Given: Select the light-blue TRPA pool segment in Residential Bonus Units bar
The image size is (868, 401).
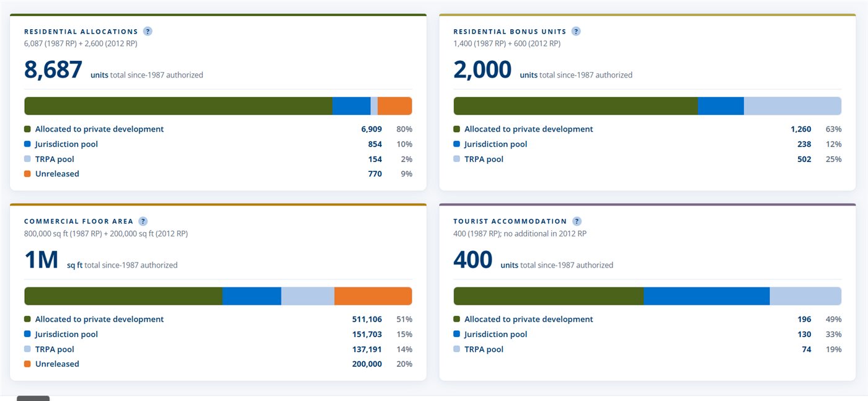Looking at the screenshot, I should [x=792, y=106].
